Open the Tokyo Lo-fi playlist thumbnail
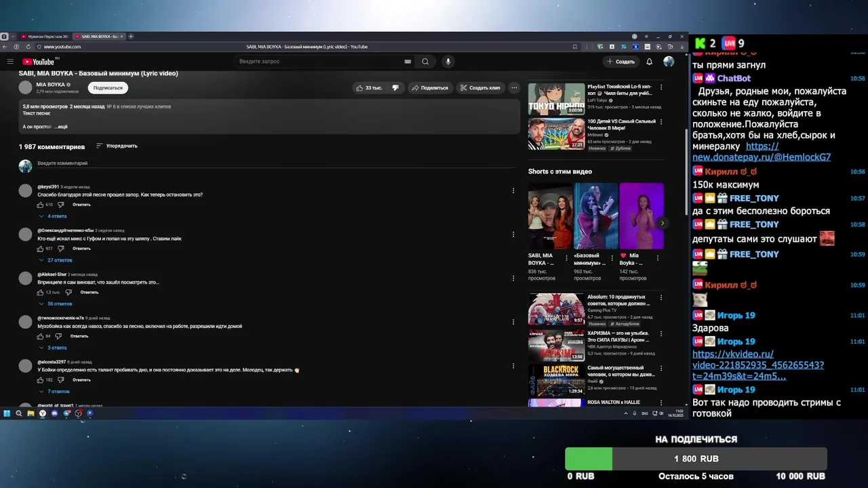 click(x=556, y=98)
